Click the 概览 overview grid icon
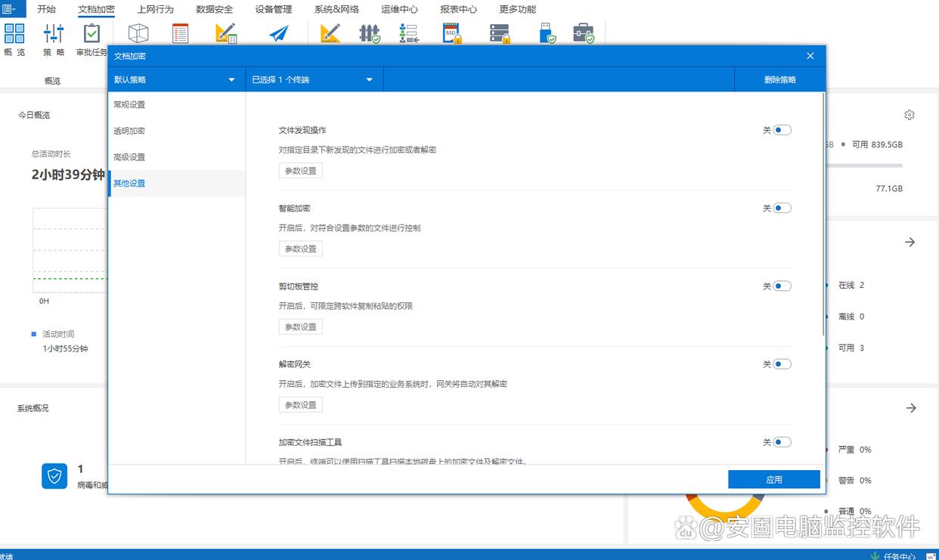939x560 pixels. coord(14,34)
